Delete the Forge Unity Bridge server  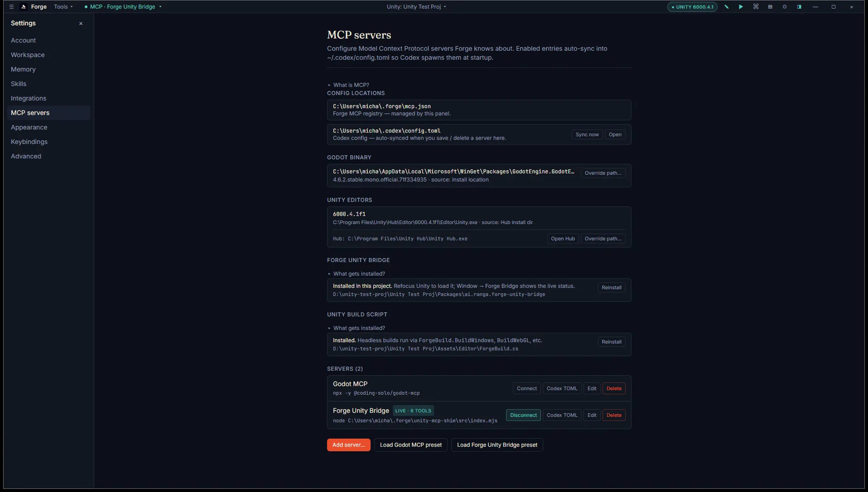(x=614, y=415)
